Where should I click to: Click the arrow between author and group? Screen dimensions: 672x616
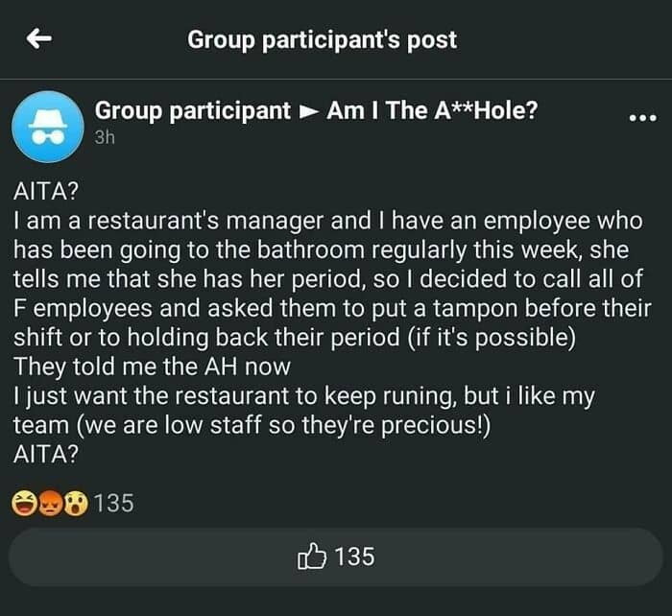tap(308, 112)
